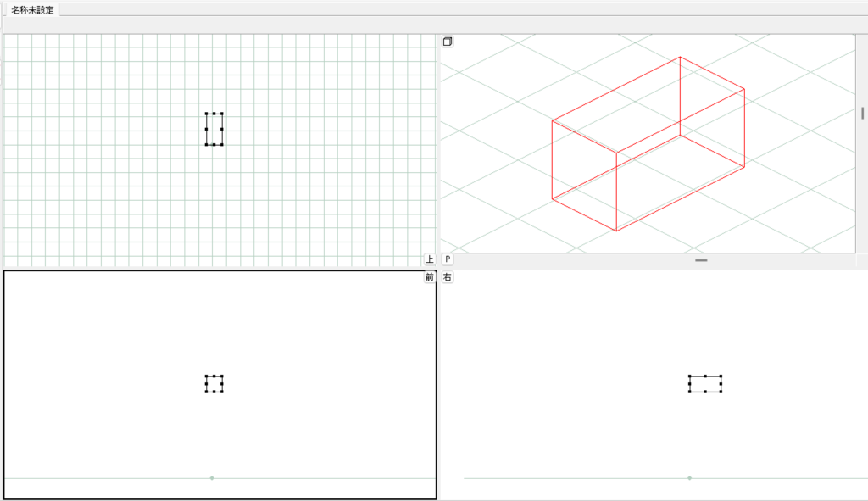Screen dimensions: 868x501
Task: Click the top-right corner of red wireframe box
Action: point(744,89)
